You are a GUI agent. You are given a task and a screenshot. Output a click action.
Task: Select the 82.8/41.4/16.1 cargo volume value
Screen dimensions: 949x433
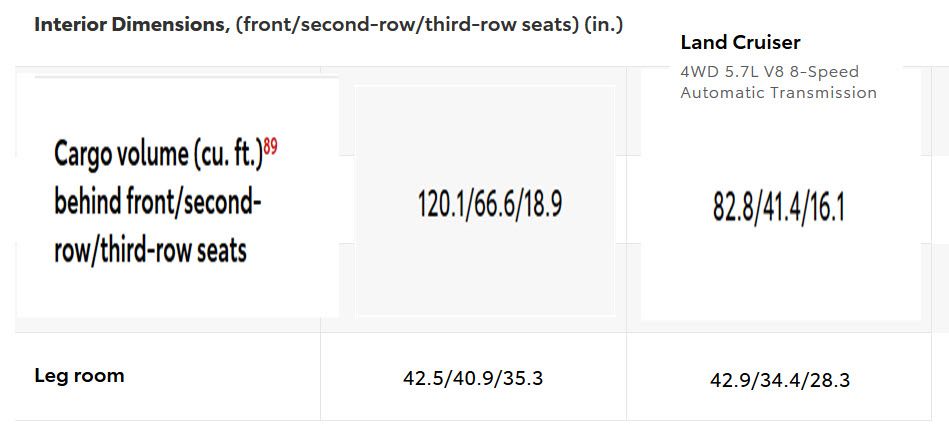pos(778,209)
